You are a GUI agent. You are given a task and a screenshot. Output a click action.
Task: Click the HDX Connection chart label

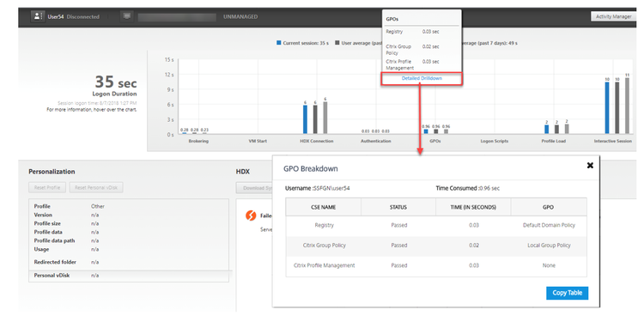pos(317,141)
